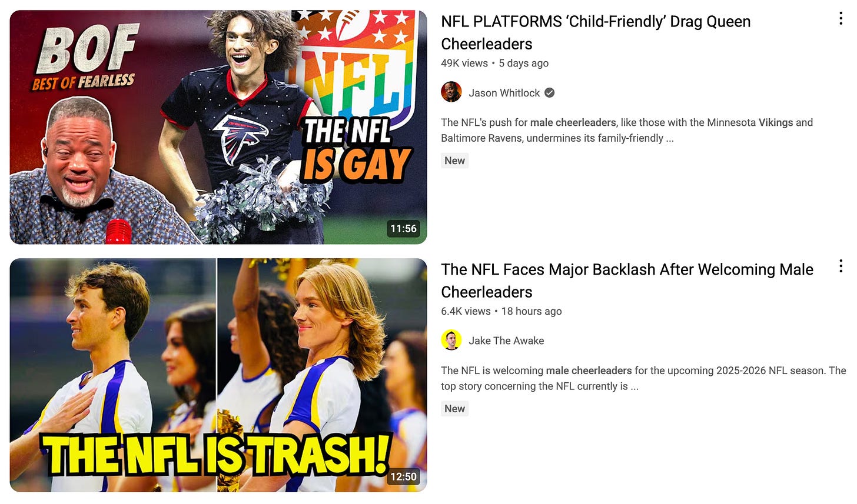
Task: Visit the Jake The Awake channel name link
Action: [x=506, y=341]
